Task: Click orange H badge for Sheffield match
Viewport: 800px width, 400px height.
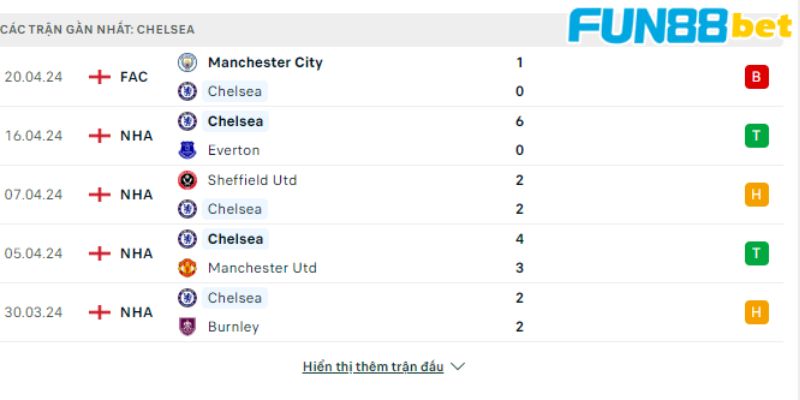Action: pyautogui.click(x=756, y=194)
